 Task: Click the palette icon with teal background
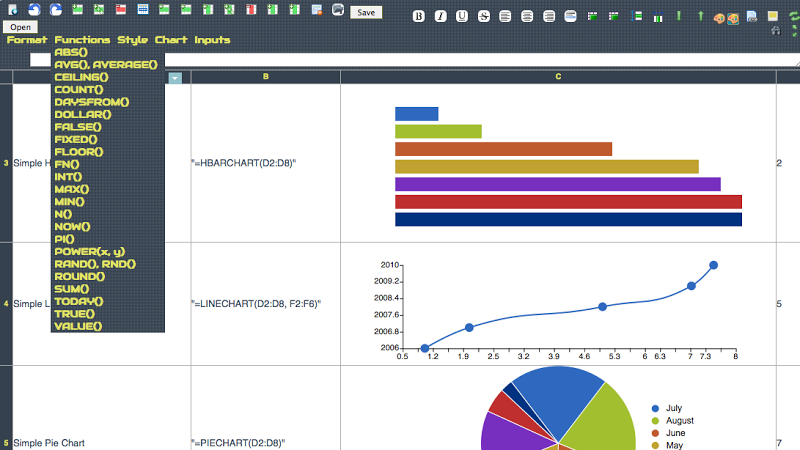pyautogui.click(x=733, y=19)
